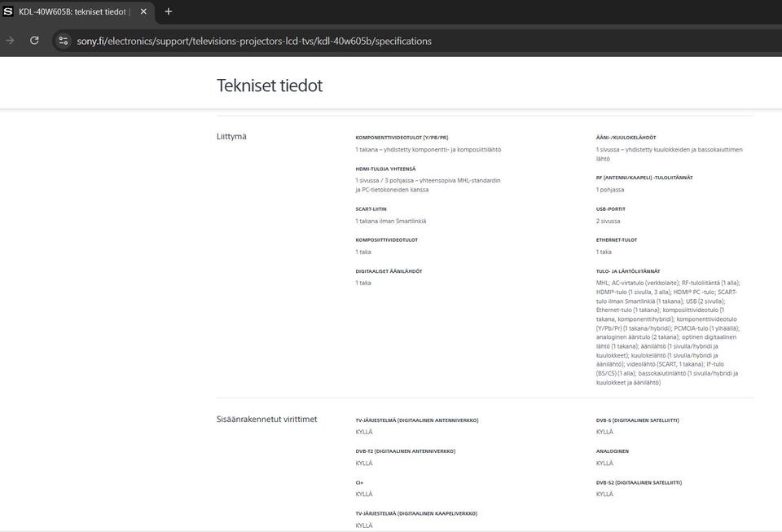Image resolution: width=782 pixels, height=532 pixels.
Task: Click '1 sivussa – yhdistetty kuulokkeiden' value
Action: [x=670, y=154]
